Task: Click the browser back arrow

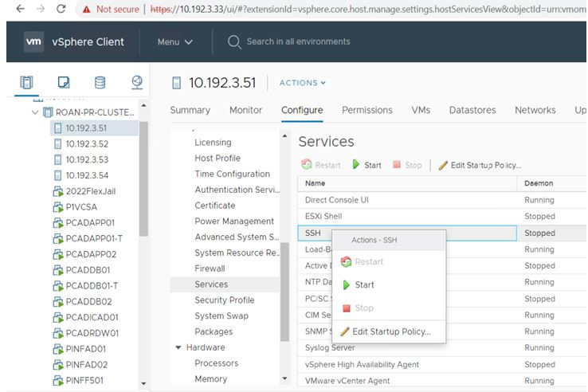Action: click(x=20, y=9)
